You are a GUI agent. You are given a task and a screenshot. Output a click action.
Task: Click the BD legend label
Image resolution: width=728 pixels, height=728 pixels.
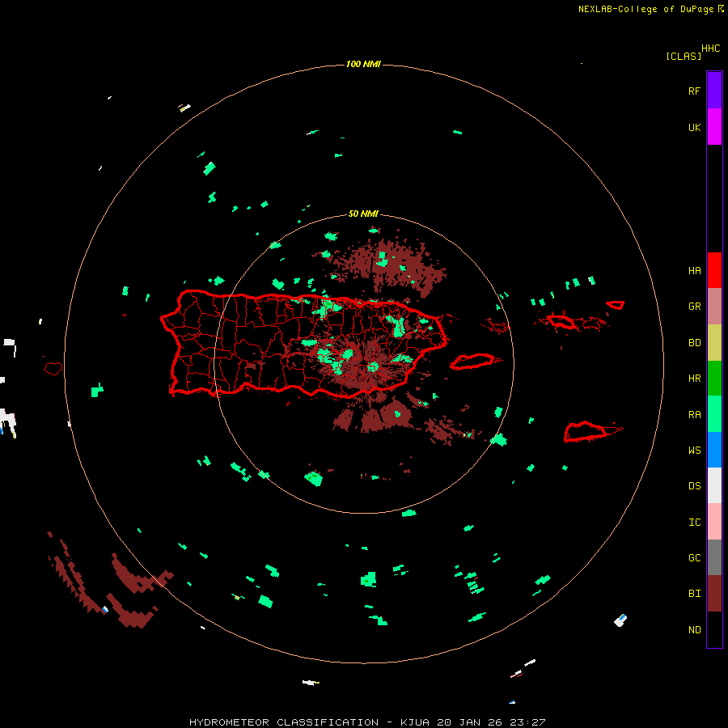(694, 343)
